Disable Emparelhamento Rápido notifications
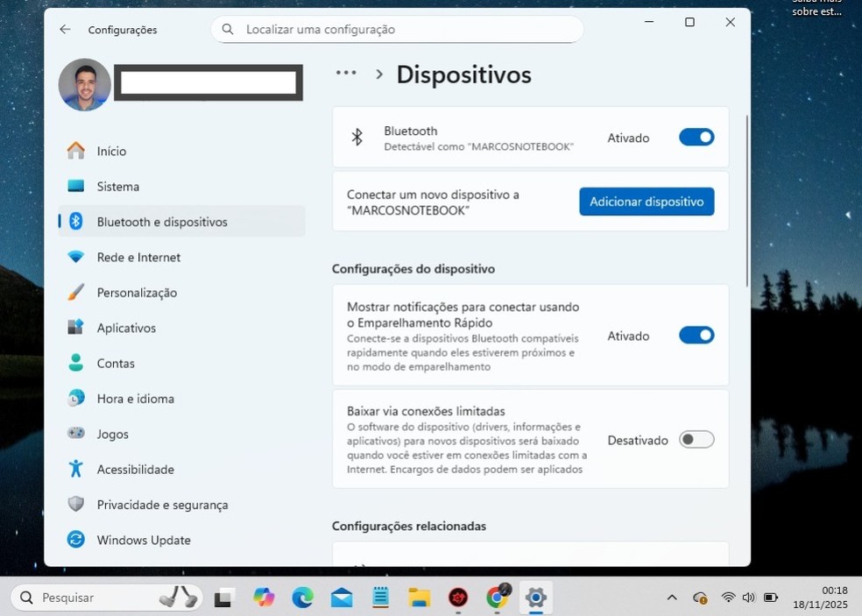 click(x=696, y=335)
